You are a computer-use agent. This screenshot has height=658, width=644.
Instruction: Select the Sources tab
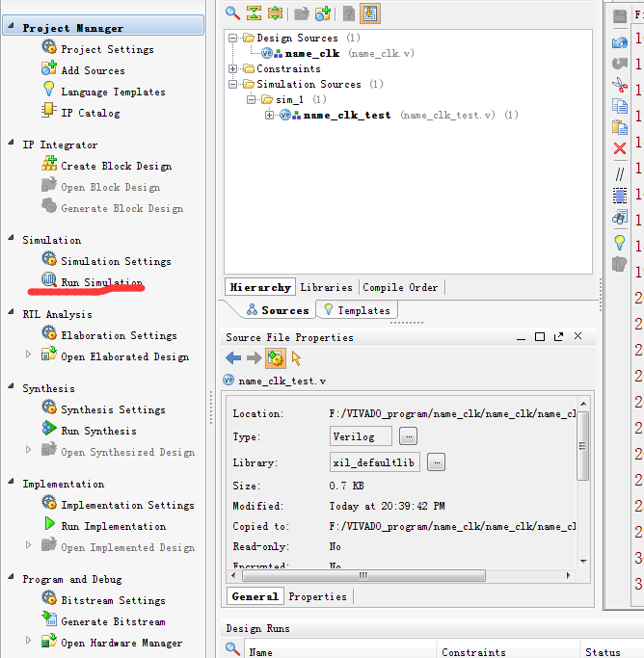point(278,310)
